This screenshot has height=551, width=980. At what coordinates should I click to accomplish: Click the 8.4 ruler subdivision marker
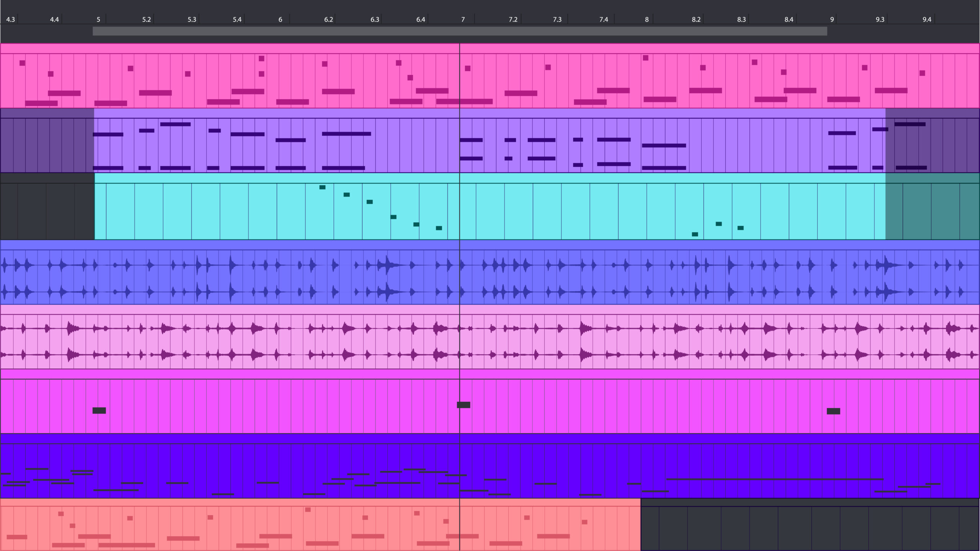(x=789, y=19)
